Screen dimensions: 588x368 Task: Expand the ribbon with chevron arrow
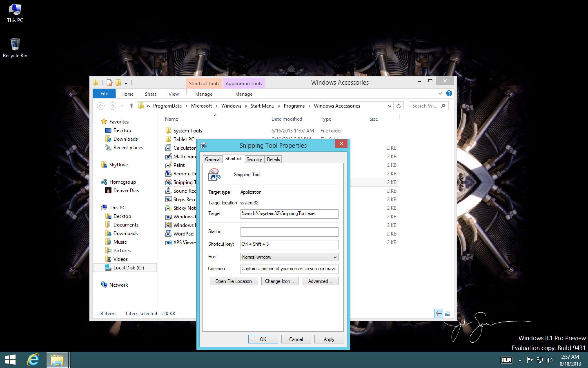click(440, 93)
